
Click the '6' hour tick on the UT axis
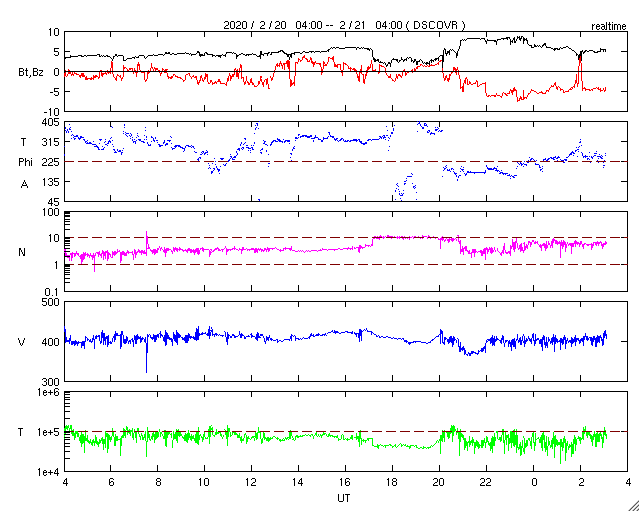[x=111, y=483]
